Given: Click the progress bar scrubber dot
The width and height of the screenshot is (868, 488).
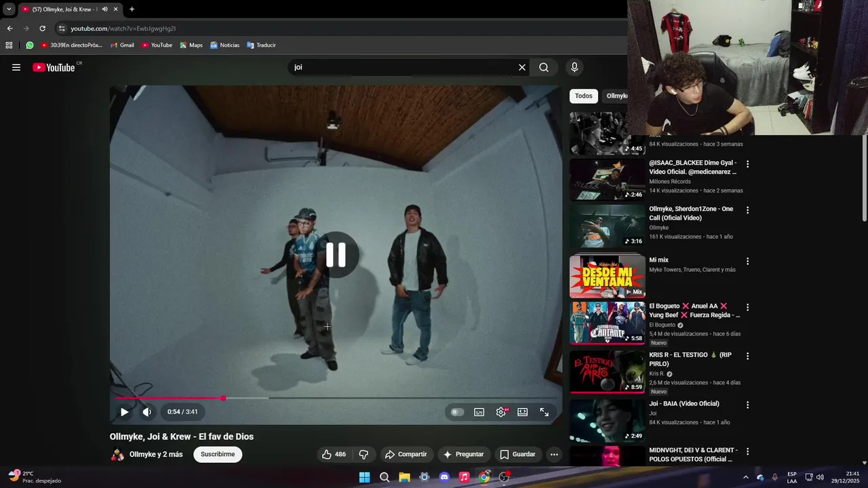Looking at the screenshot, I should 223,398.
